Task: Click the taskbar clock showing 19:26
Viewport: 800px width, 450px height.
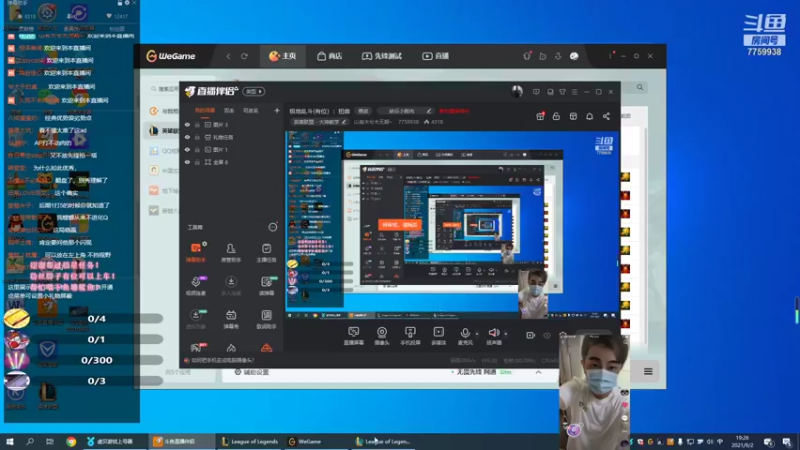Action: pyautogui.click(x=742, y=442)
